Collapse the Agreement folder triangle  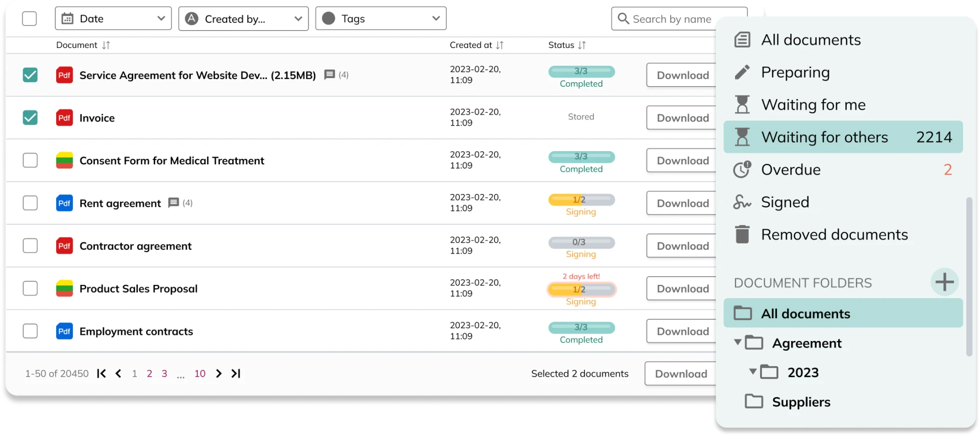(x=738, y=342)
